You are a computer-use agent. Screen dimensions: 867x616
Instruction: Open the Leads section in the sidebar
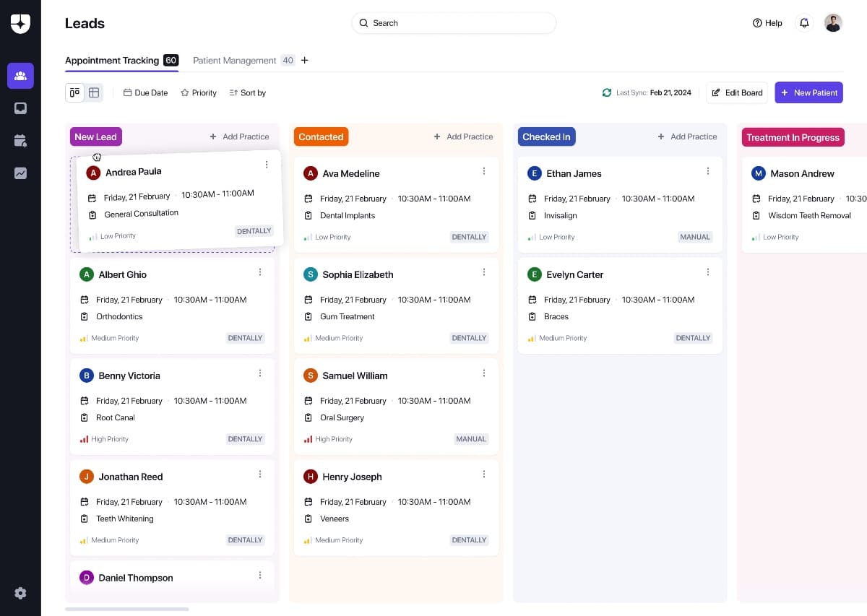tap(20, 75)
